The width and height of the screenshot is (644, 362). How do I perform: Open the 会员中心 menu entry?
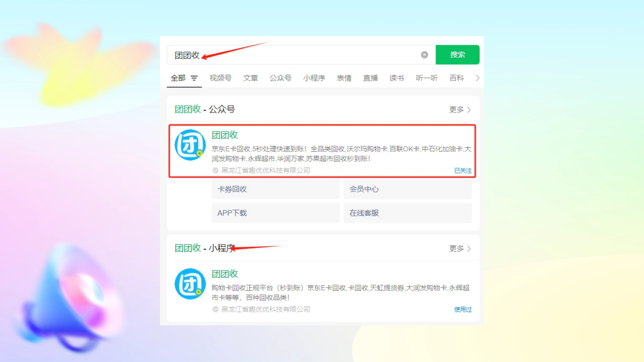408,189
